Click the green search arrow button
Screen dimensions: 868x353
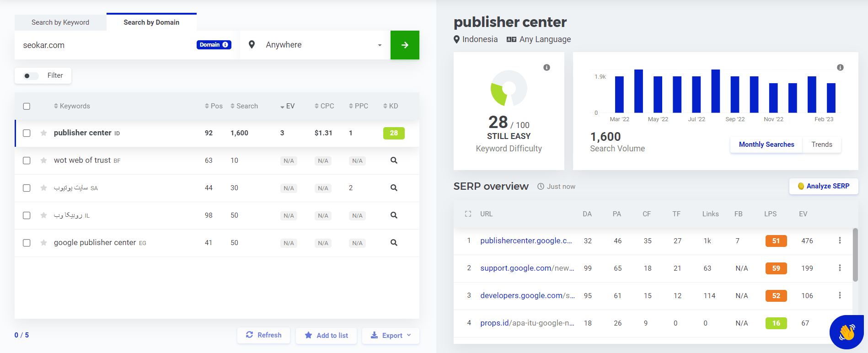(405, 45)
